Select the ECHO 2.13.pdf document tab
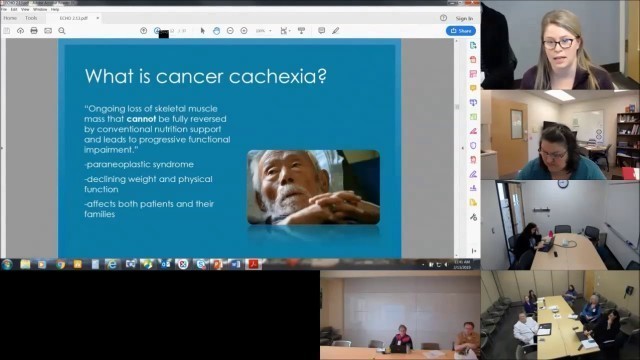This screenshot has height=360, width=640. click(x=74, y=18)
